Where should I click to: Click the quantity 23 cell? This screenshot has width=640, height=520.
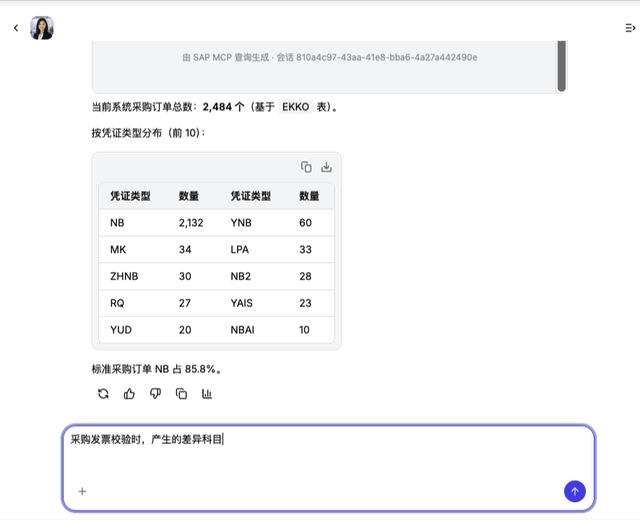click(x=305, y=303)
